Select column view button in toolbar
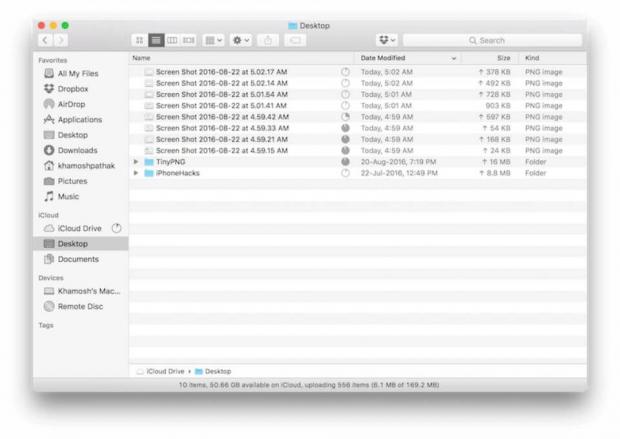This screenshot has width=620, height=439. [172, 40]
